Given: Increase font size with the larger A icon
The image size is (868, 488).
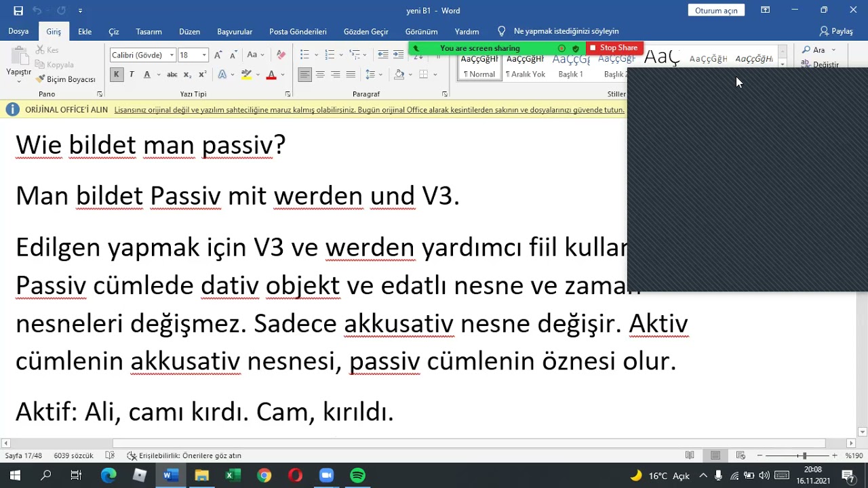Looking at the screenshot, I should 218,55.
